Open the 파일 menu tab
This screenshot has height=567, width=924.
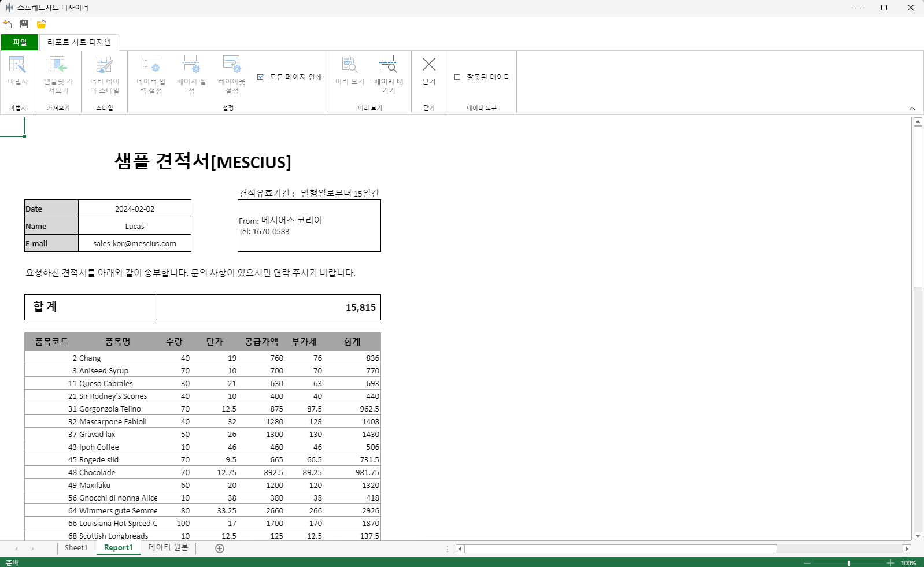(20, 42)
